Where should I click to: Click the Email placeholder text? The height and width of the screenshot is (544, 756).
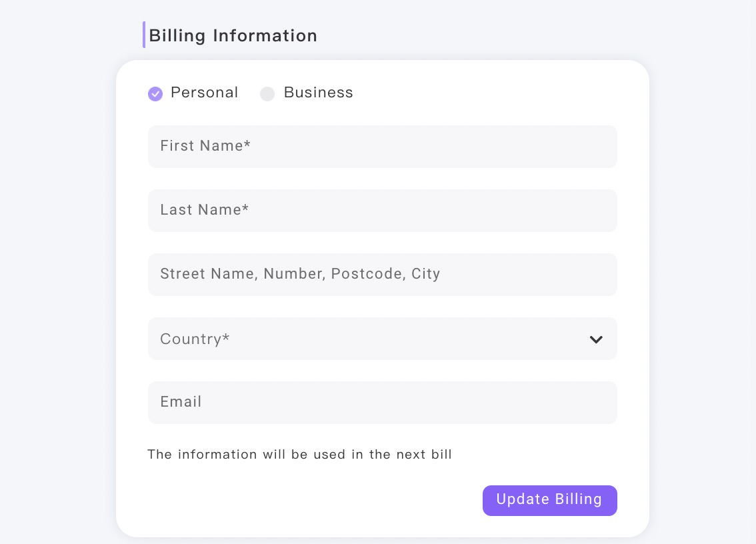pos(181,401)
